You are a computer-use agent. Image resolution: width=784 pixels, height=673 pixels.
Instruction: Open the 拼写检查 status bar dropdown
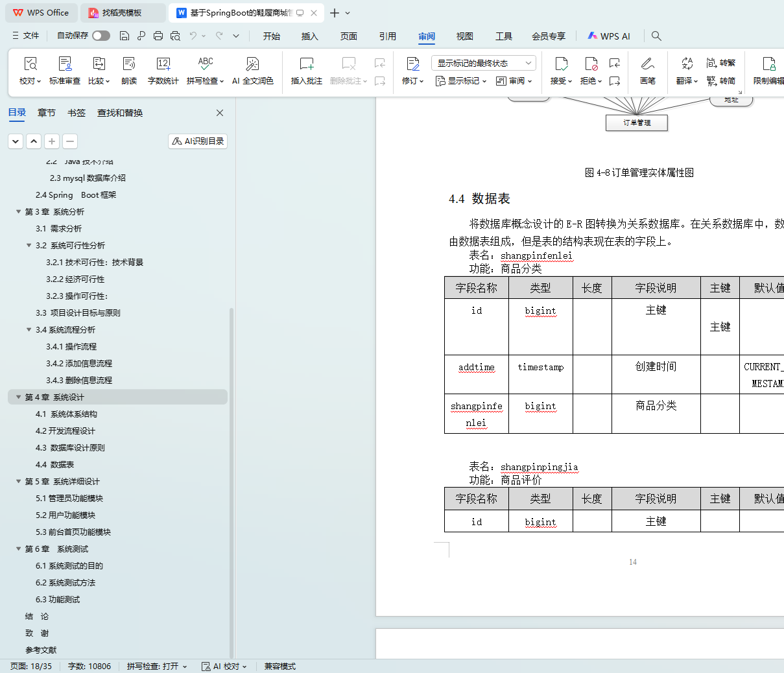(157, 667)
